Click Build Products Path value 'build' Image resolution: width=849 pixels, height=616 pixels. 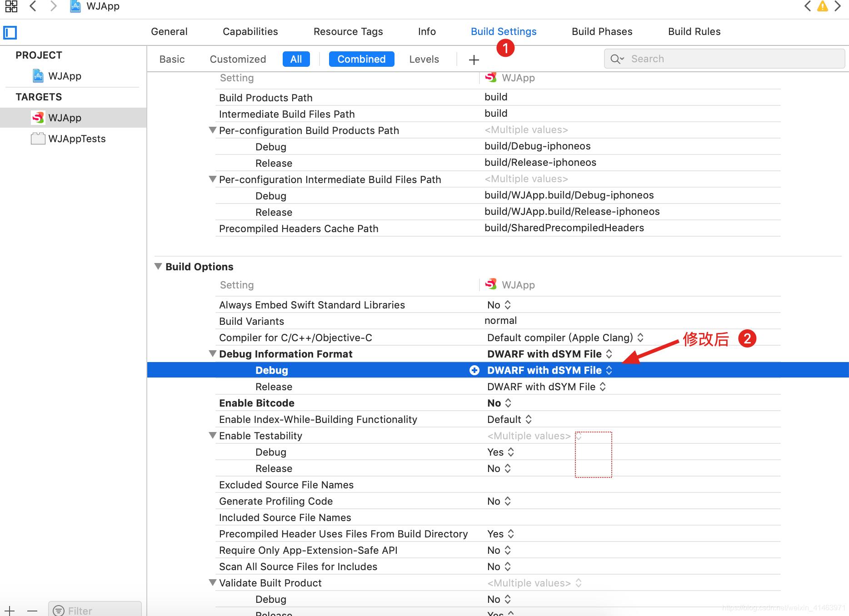pos(496,97)
